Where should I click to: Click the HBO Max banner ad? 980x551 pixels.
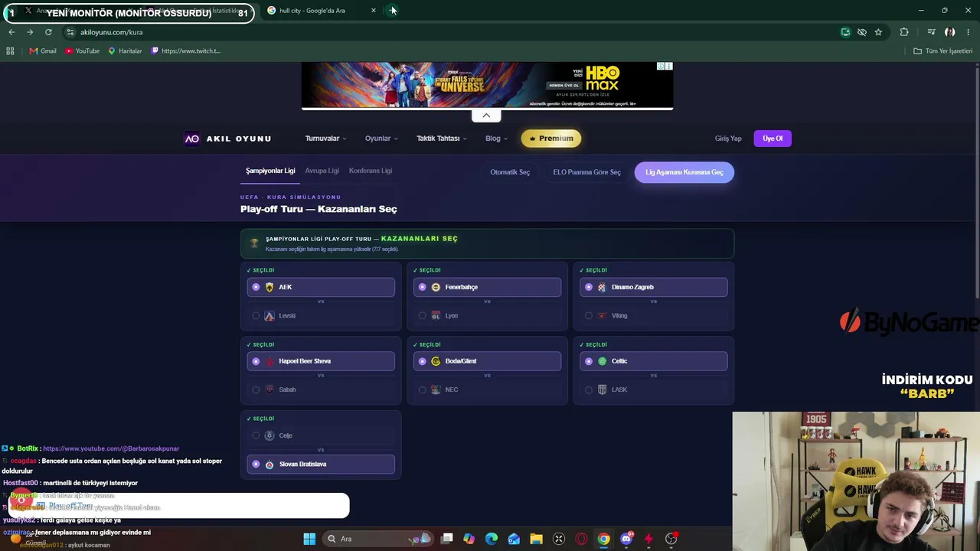point(487,85)
